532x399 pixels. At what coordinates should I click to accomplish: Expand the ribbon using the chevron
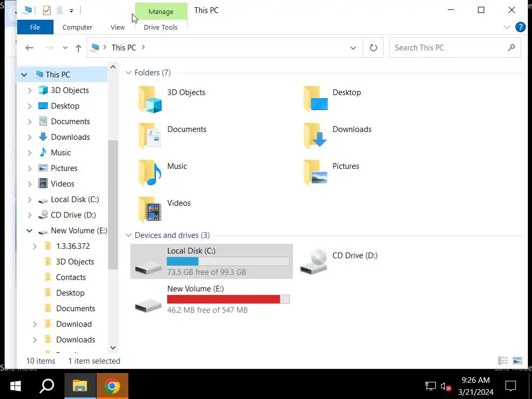point(507,27)
